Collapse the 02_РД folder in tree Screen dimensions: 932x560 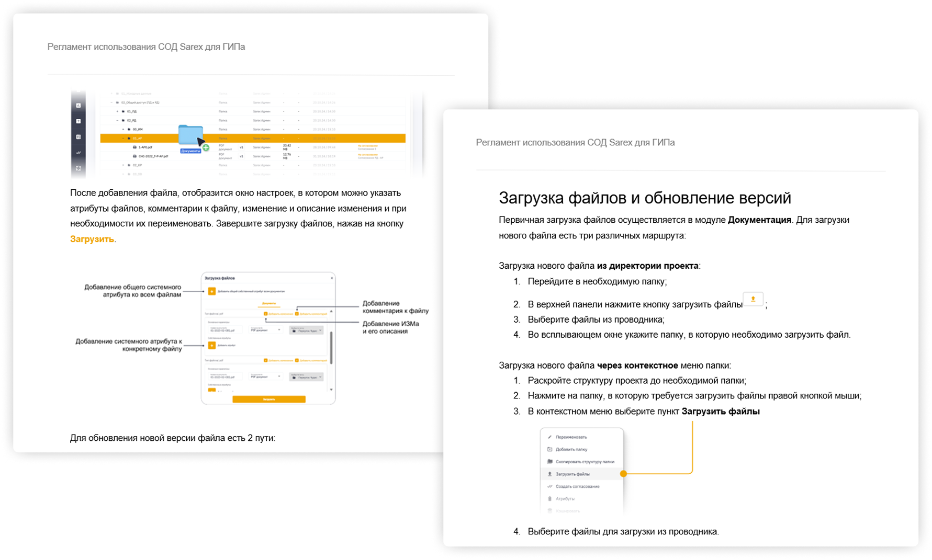117,120
